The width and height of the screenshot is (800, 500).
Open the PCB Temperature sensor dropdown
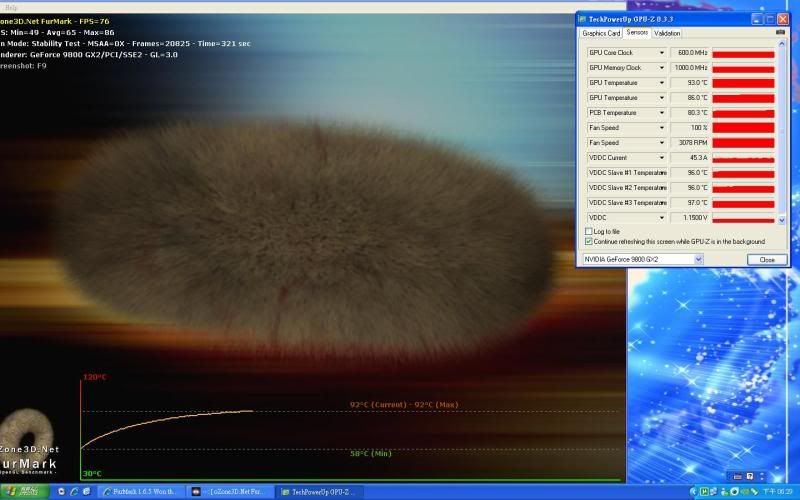[x=661, y=113]
